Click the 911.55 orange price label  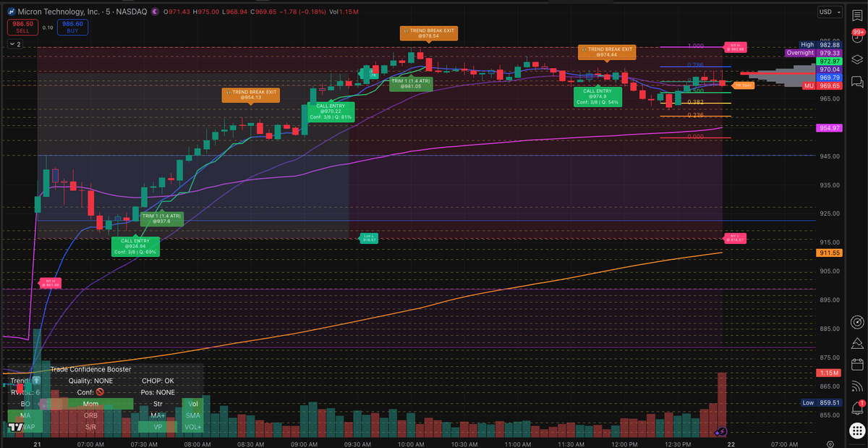pyautogui.click(x=829, y=253)
